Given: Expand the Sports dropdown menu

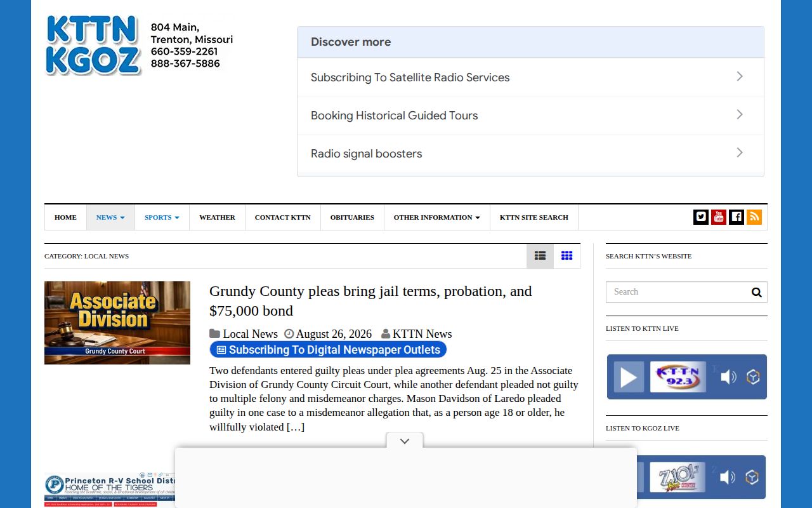Looking at the screenshot, I should tap(162, 217).
